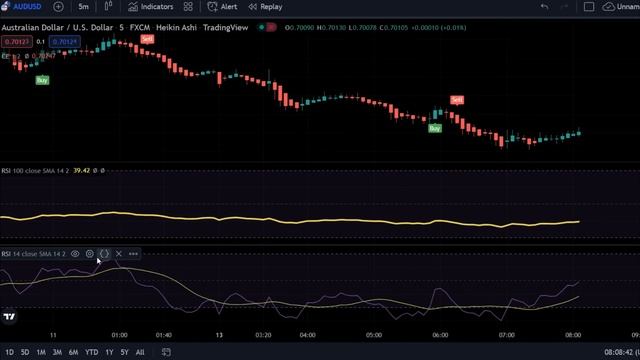
Task: Open the go to date calendar icon
Action: [x=166, y=352]
